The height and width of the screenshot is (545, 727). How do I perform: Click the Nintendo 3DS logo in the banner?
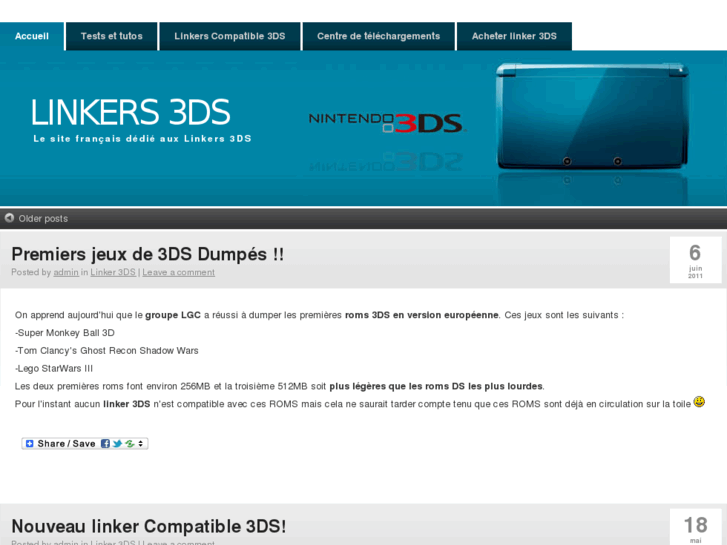coord(386,123)
